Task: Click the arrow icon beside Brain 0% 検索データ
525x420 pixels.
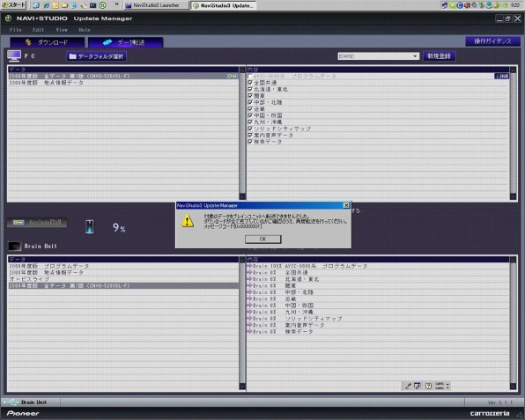Action: (249, 332)
